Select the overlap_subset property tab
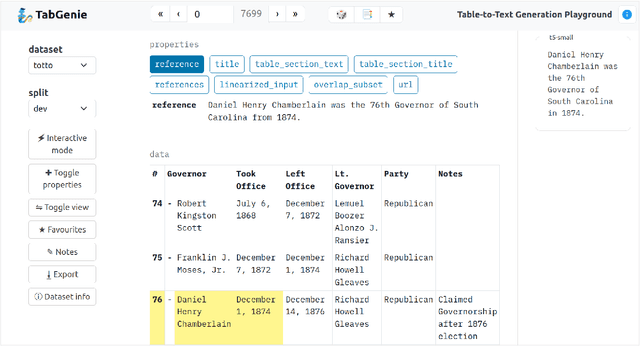Screen dimensions: 640x362 tap(348, 84)
